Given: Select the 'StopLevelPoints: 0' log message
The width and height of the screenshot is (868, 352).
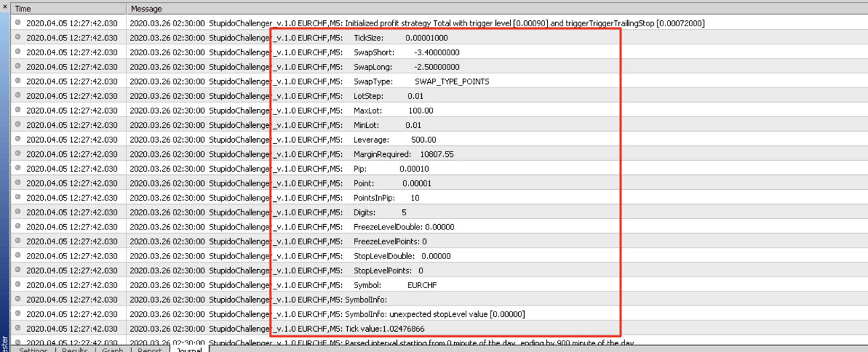Looking at the screenshot, I should pos(277,270).
